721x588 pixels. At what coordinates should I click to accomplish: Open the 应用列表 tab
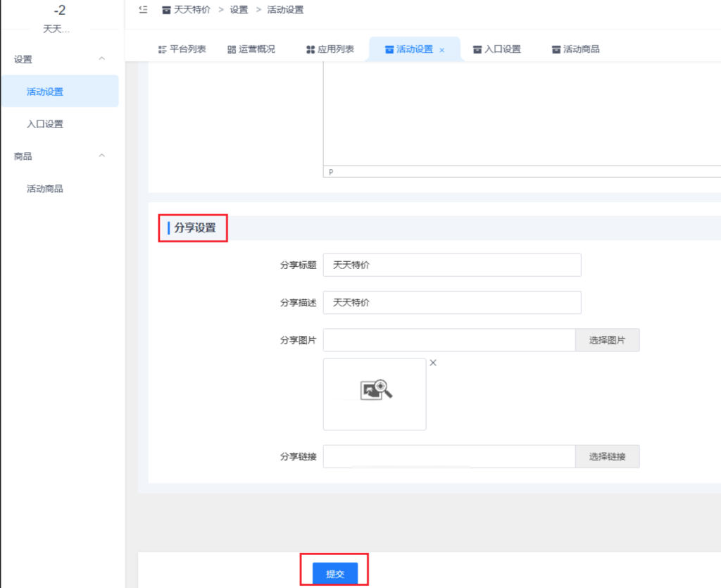pos(330,49)
